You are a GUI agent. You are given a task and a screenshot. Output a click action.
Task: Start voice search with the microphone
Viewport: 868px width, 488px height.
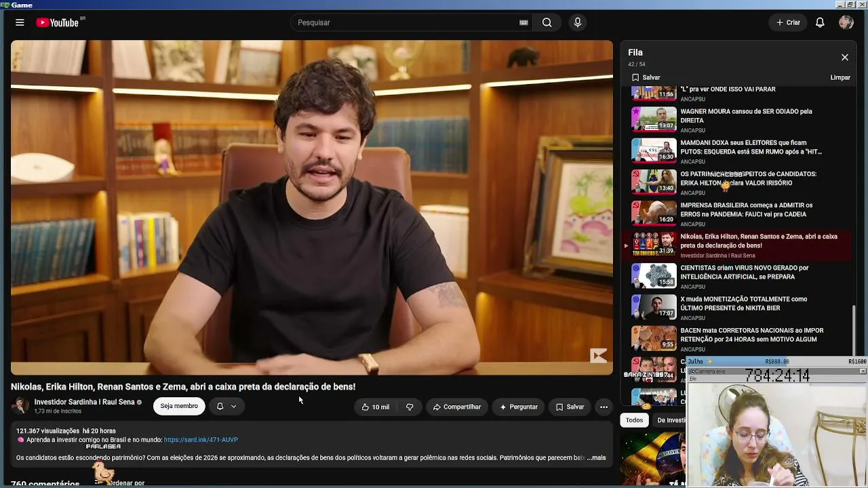[x=578, y=22]
